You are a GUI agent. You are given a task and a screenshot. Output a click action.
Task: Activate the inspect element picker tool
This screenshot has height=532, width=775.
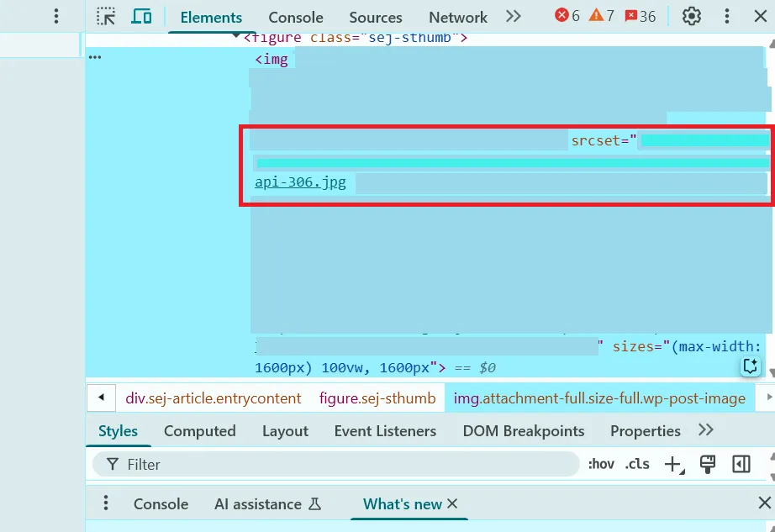[x=106, y=17]
